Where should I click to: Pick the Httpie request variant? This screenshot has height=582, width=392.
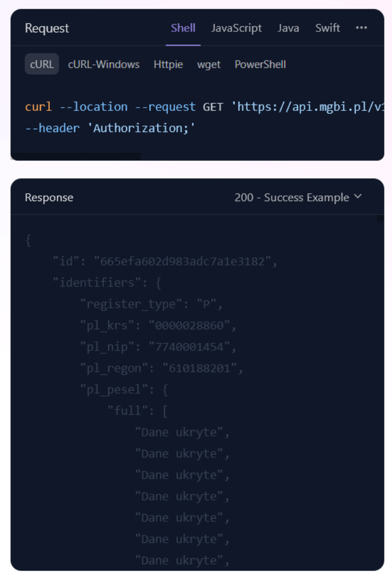(x=168, y=64)
